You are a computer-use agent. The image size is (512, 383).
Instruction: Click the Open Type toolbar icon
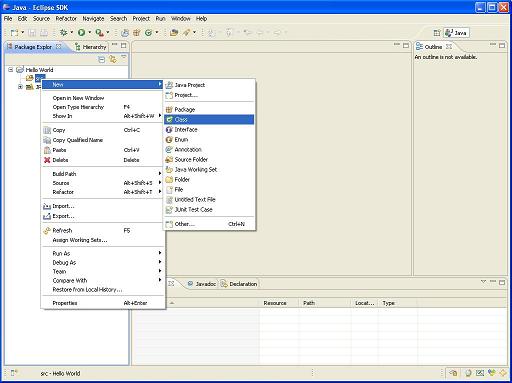point(174,33)
